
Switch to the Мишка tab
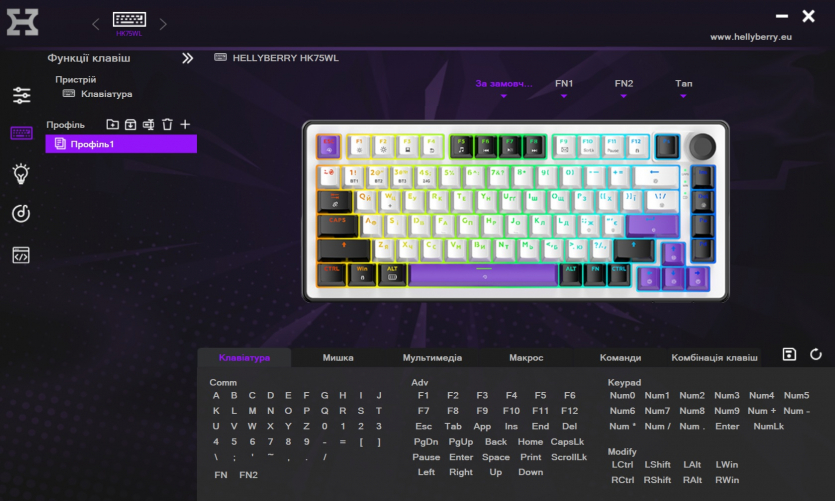(338, 358)
